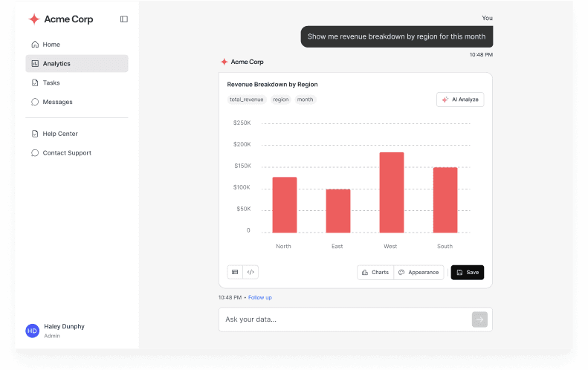Viewport: 588px width, 370px height.
Task: Collapse the sidebar using the panel icon
Action: pyautogui.click(x=123, y=19)
